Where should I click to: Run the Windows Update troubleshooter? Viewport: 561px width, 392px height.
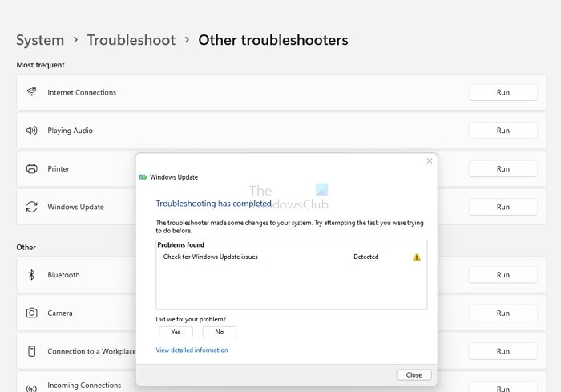503,207
